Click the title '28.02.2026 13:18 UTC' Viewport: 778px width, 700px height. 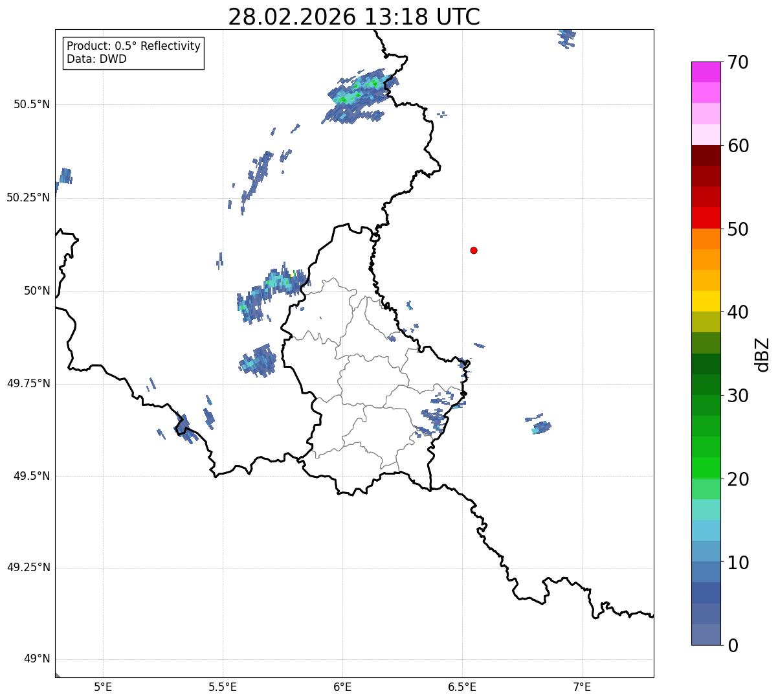tap(354, 17)
